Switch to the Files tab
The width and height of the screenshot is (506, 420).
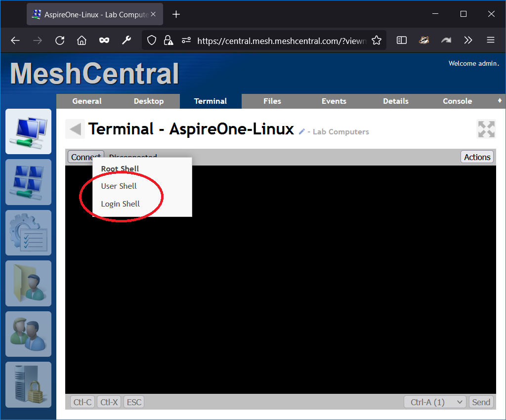[x=272, y=101]
